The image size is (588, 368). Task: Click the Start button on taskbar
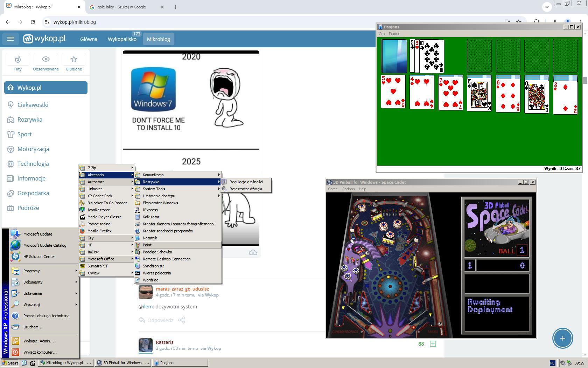[x=10, y=363]
